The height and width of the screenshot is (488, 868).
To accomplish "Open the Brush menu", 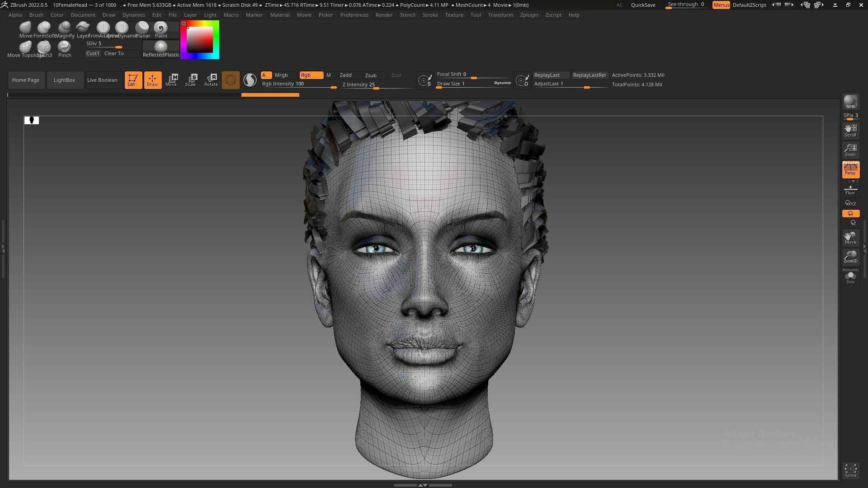I will [x=36, y=15].
